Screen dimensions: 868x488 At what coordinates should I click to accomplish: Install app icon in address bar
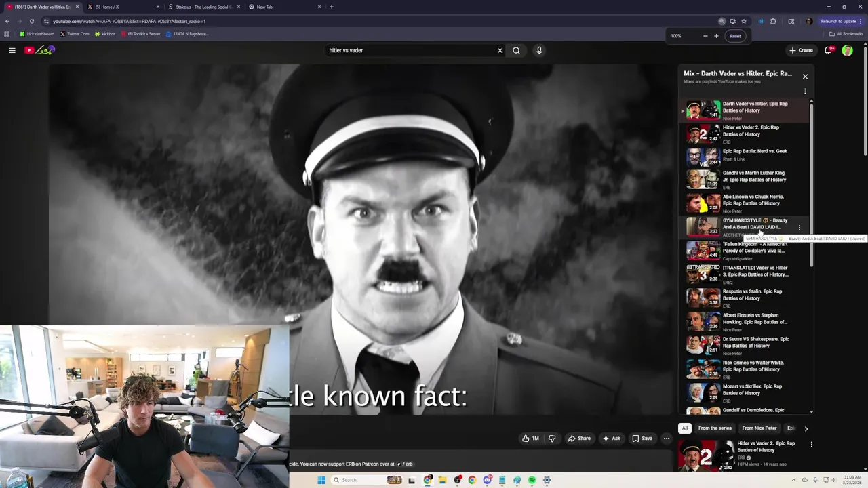click(x=733, y=21)
